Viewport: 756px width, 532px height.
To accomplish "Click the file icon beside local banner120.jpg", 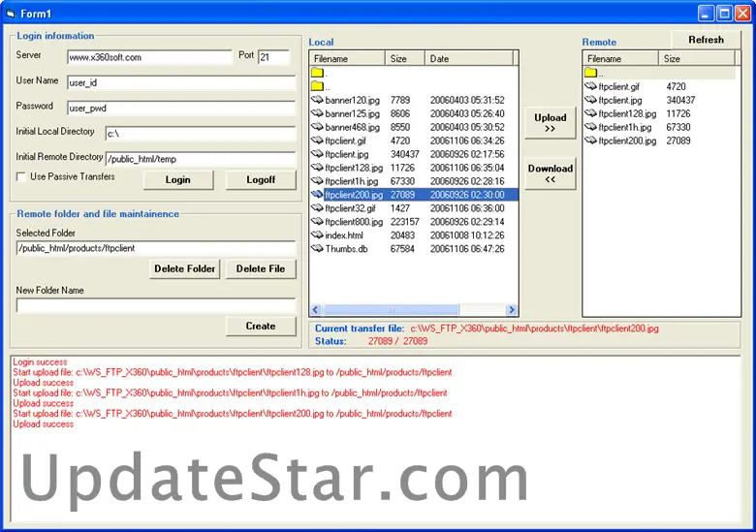I will coord(317,100).
